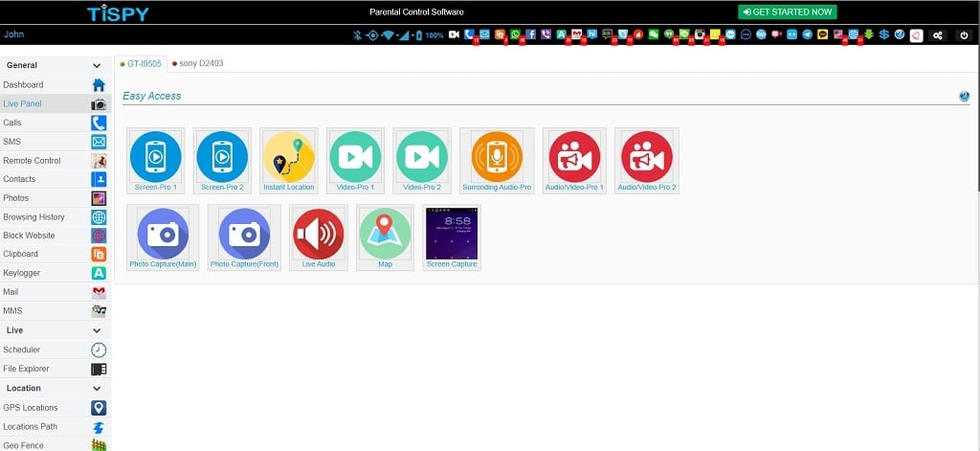Click the green download arrow icon

tap(869, 34)
